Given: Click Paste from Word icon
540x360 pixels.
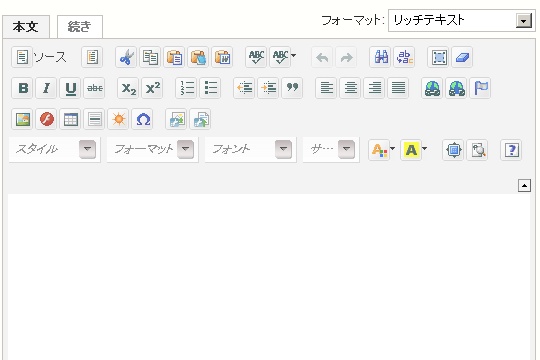Looking at the screenshot, I should tap(222, 57).
